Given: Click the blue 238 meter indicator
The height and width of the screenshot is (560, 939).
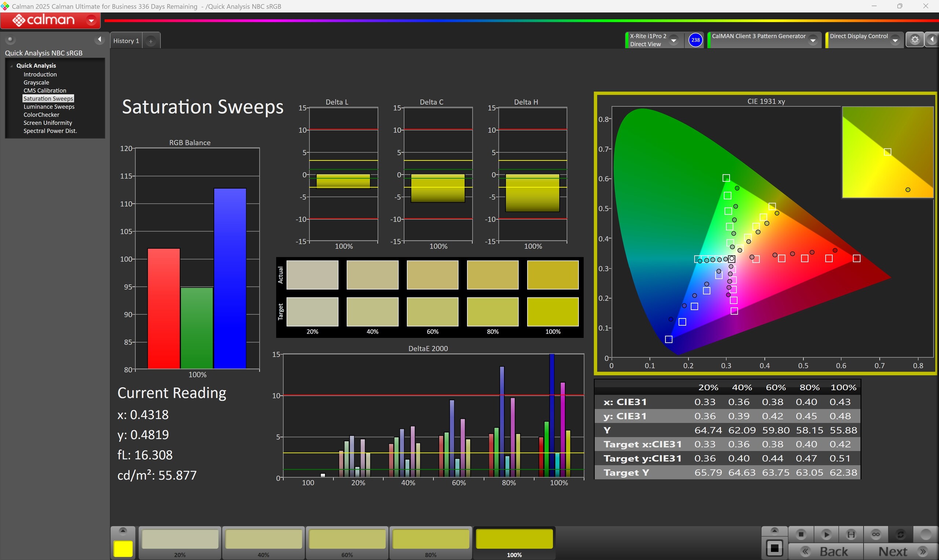Looking at the screenshot, I should [695, 40].
